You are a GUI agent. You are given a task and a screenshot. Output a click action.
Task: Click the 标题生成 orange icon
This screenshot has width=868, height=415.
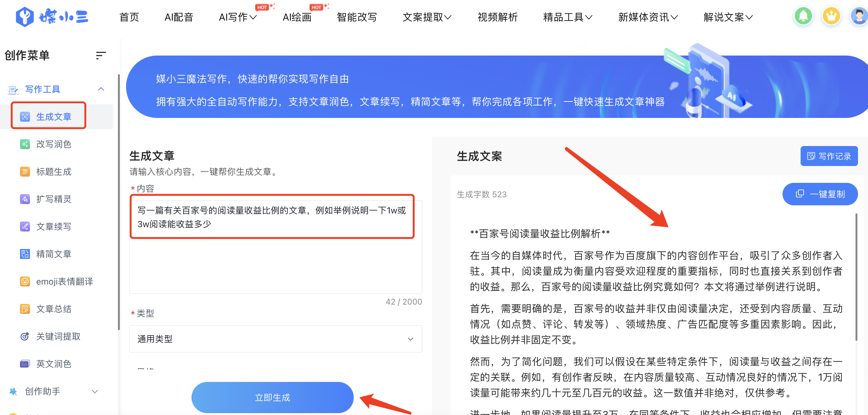pos(25,171)
